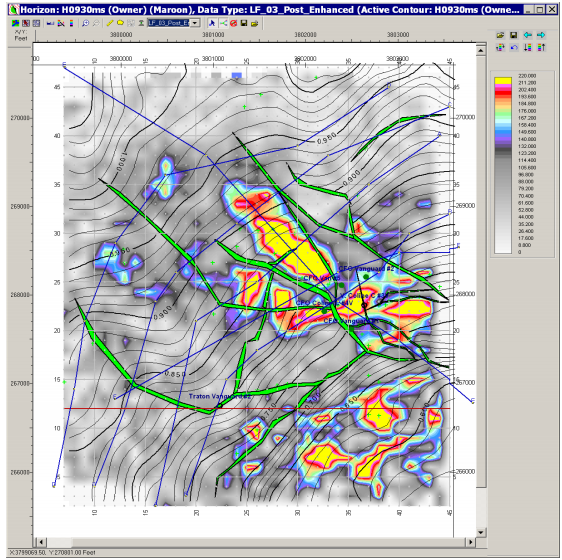Close the horizon map window
This screenshot has height=560, width=562.
552,9
